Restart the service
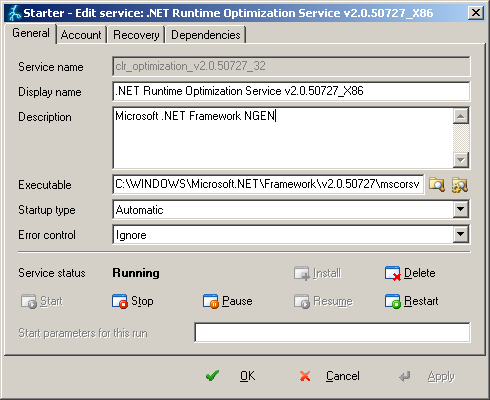This screenshot has width=490, height=400. 412,301
